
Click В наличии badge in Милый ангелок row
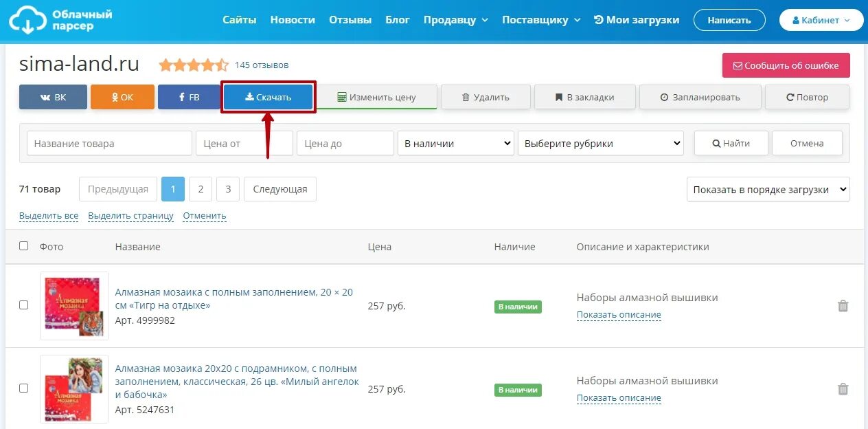click(x=518, y=390)
